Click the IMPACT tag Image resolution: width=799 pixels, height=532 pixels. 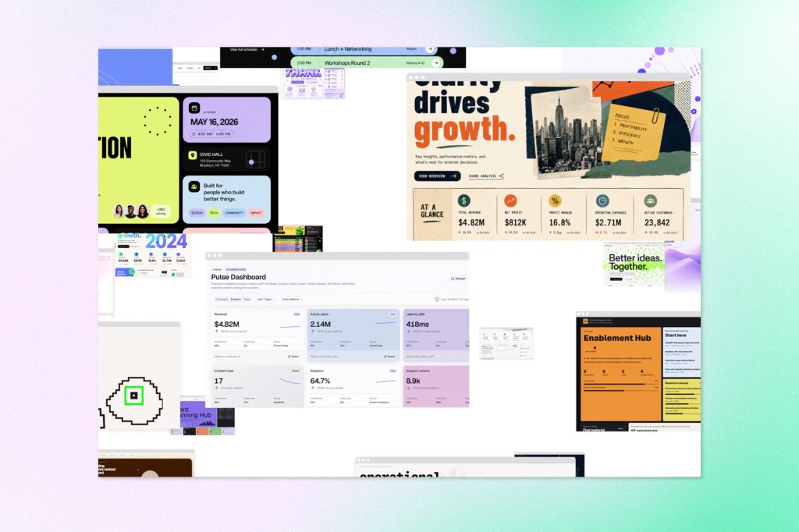pyautogui.click(x=256, y=212)
